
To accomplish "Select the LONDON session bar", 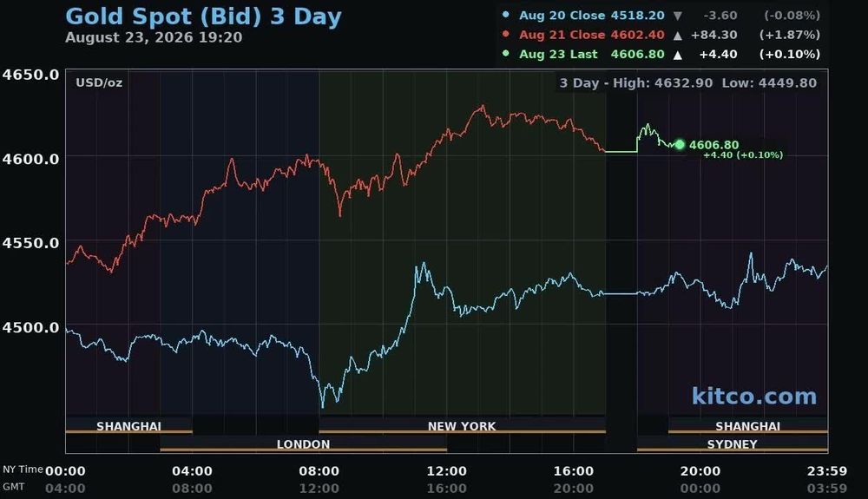I will [x=303, y=444].
